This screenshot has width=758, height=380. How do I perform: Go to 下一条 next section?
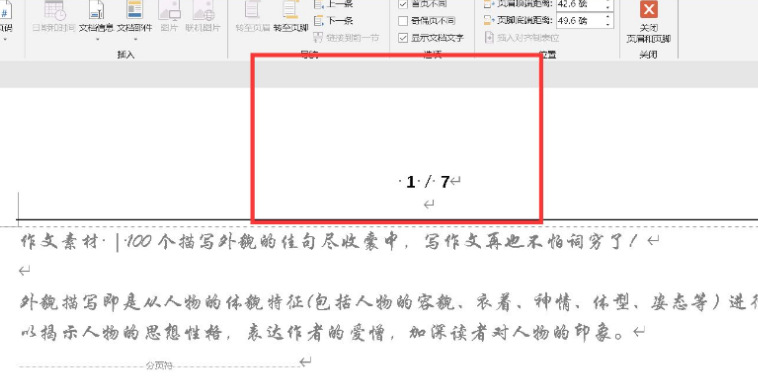click(334, 21)
